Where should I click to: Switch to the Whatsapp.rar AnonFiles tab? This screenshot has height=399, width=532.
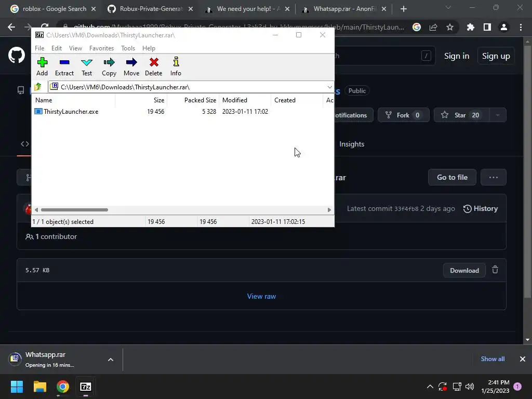pos(344,9)
